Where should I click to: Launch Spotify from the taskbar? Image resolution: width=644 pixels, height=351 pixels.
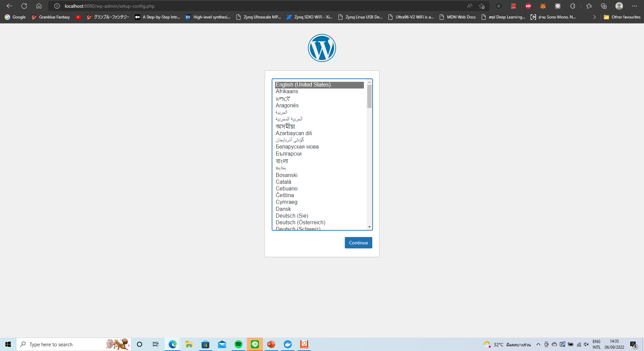[x=238, y=344]
